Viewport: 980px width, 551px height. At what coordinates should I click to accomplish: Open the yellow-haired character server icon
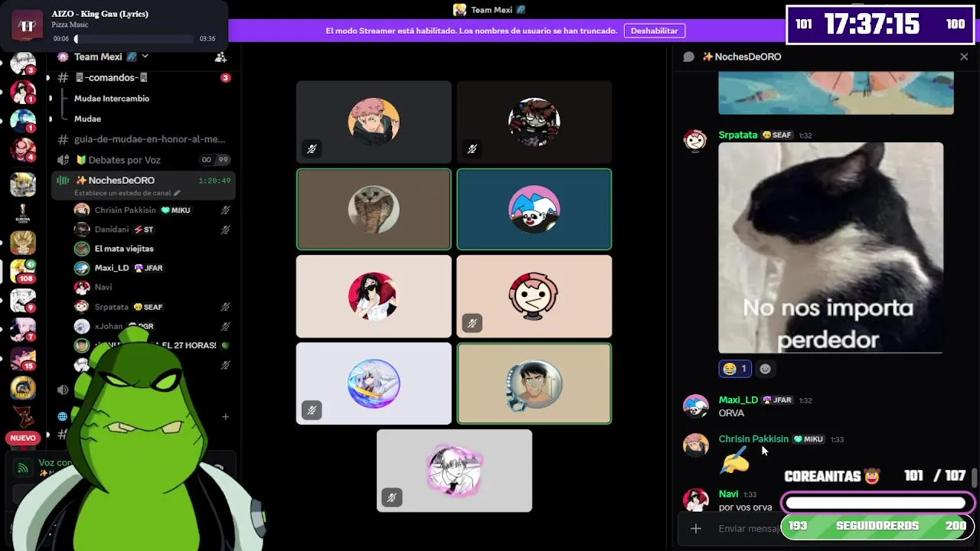[x=23, y=184]
